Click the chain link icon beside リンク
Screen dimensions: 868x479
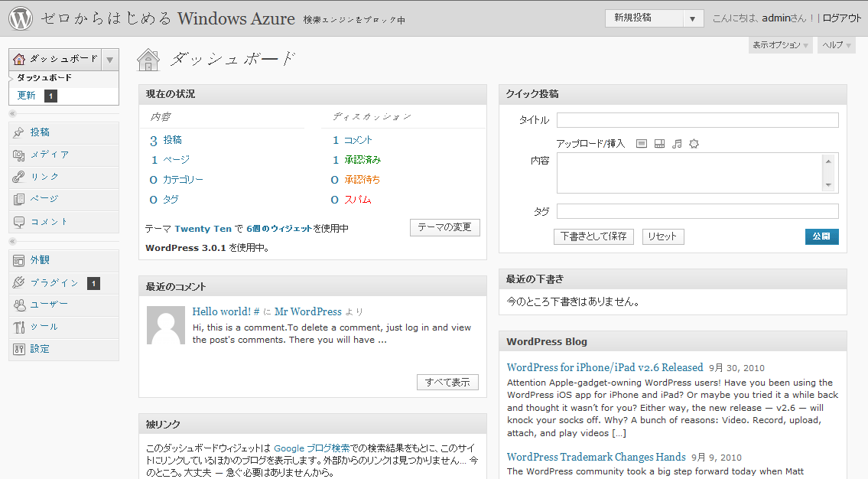19,177
